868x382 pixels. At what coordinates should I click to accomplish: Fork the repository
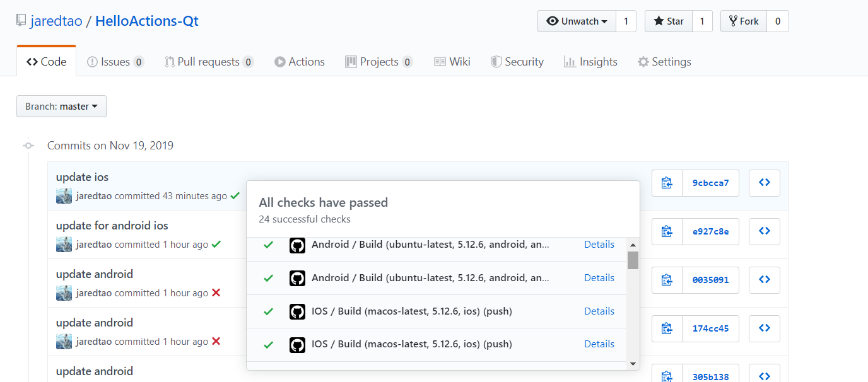[744, 21]
